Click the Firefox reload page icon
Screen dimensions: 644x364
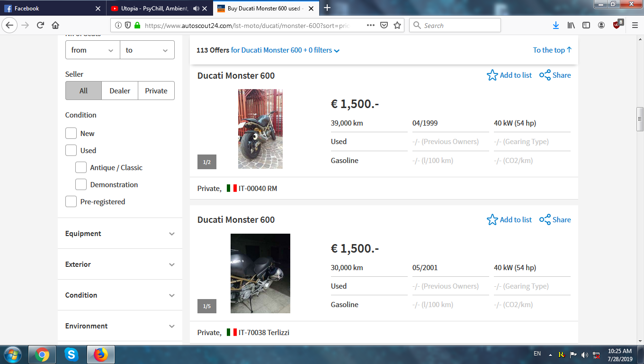tap(41, 26)
